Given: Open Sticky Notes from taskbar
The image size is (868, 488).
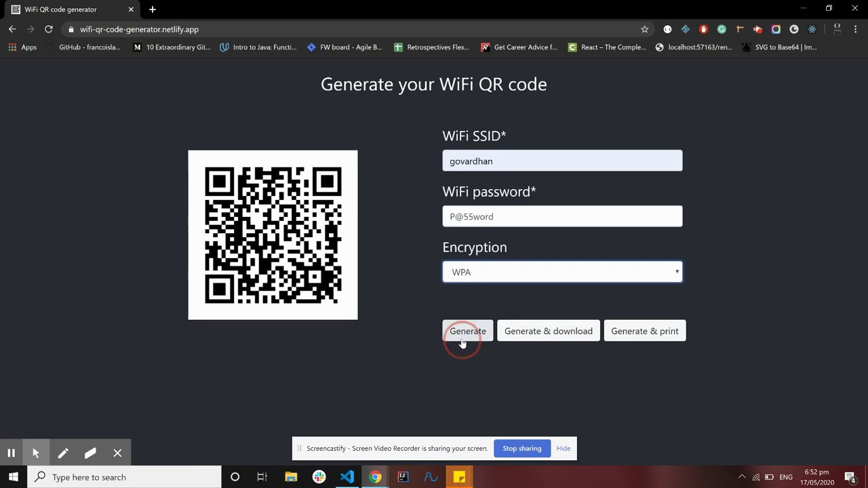Looking at the screenshot, I should coord(459,477).
